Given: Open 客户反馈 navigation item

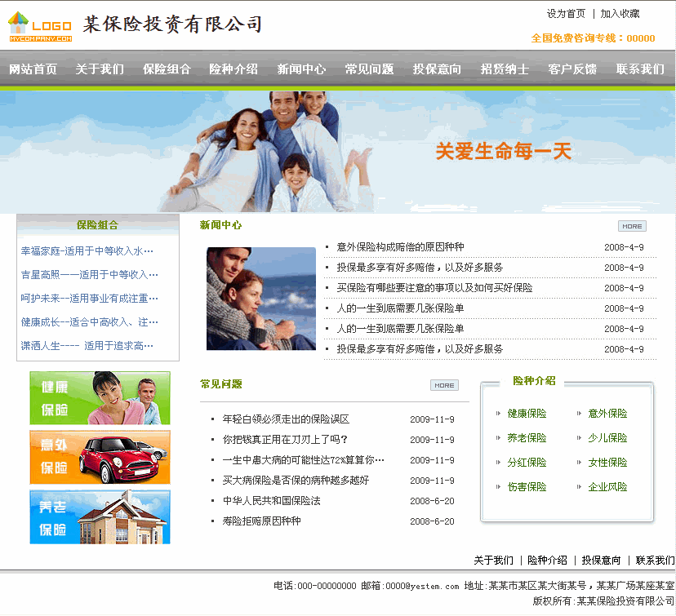Looking at the screenshot, I should click(572, 69).
